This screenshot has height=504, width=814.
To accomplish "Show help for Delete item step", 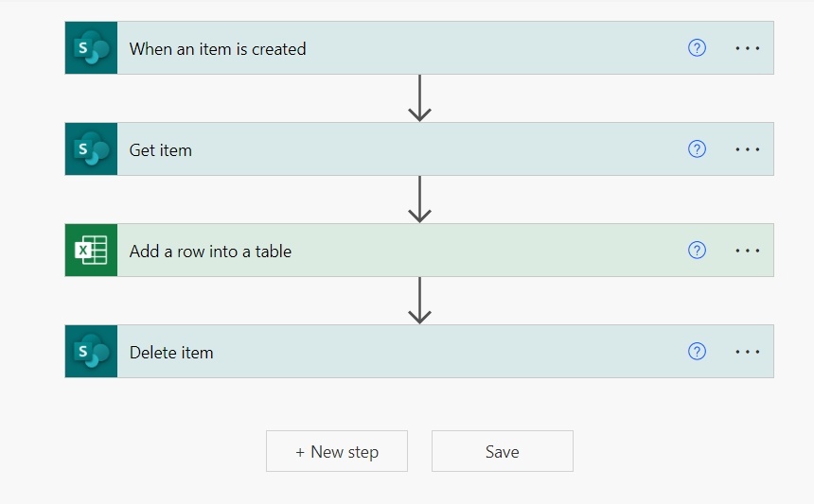I will click(697, 352).
